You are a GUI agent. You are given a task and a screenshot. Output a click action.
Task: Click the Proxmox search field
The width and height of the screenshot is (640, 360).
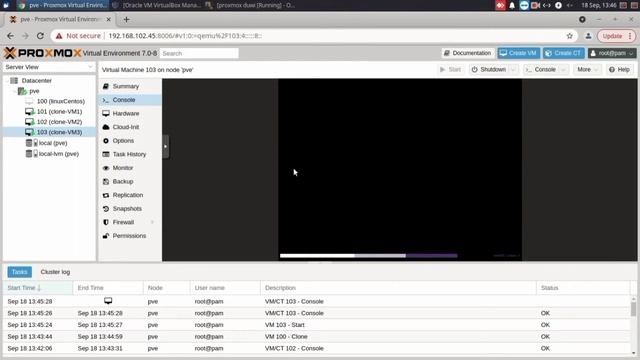pos(199,53)
